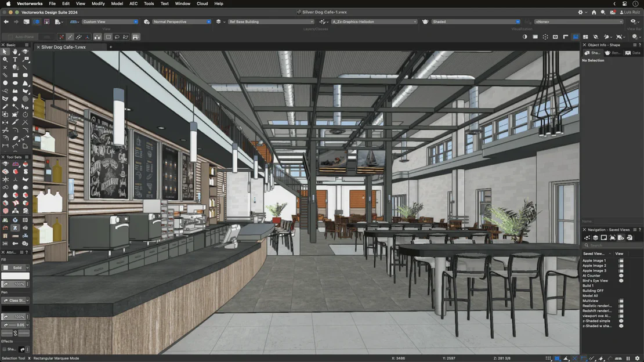Image resolution: width=644 pixels, height=362 pixels.
Task: Toggle visibility of the At Counter saved view
Action: pyautogui.click(x=620, y=276)
